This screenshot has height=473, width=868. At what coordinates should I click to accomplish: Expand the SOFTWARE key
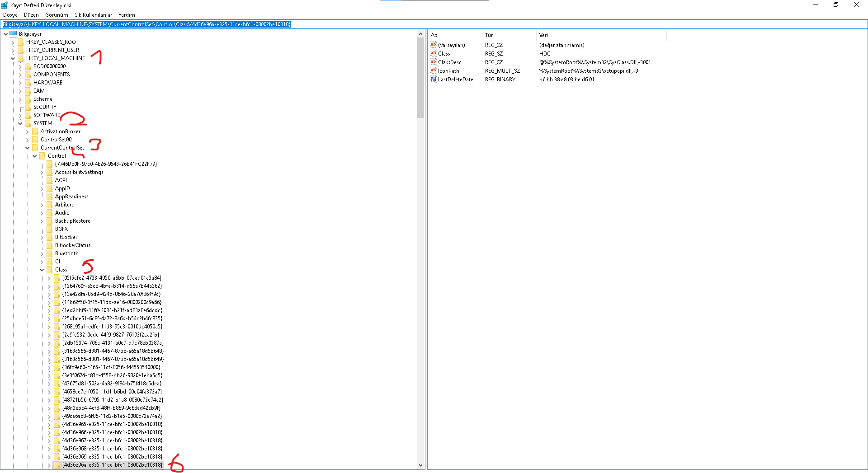click(x=20, y=115)
